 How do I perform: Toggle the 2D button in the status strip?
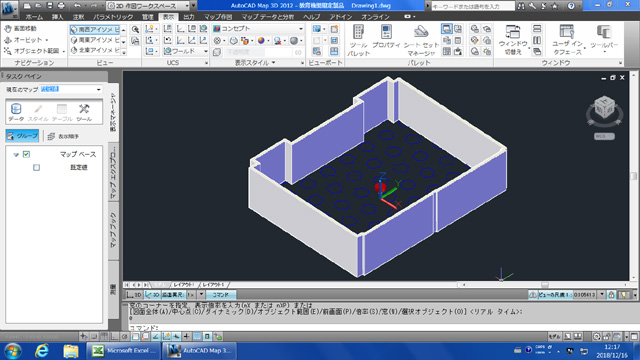[134, 294]
